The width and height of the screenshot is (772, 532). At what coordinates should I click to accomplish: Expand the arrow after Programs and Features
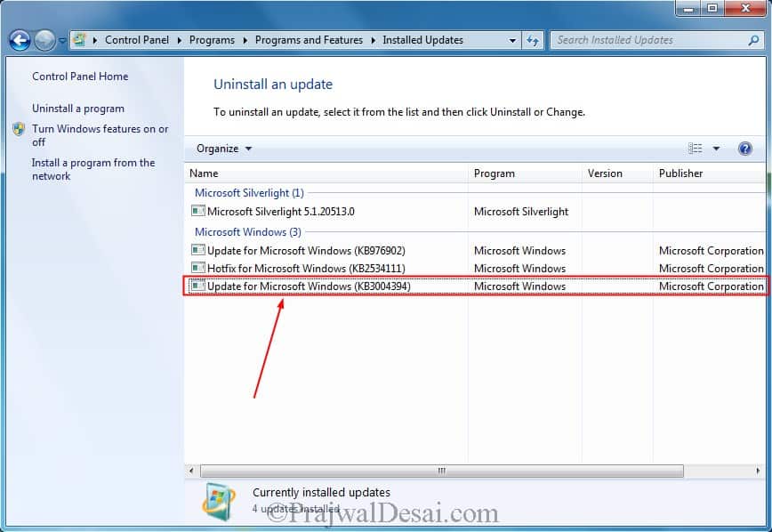click(374, 40)
